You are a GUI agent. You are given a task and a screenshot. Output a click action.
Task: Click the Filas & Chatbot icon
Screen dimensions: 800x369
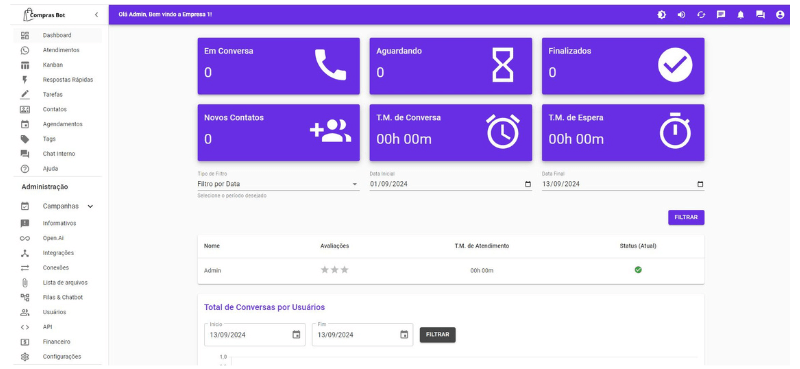point(24,297)
